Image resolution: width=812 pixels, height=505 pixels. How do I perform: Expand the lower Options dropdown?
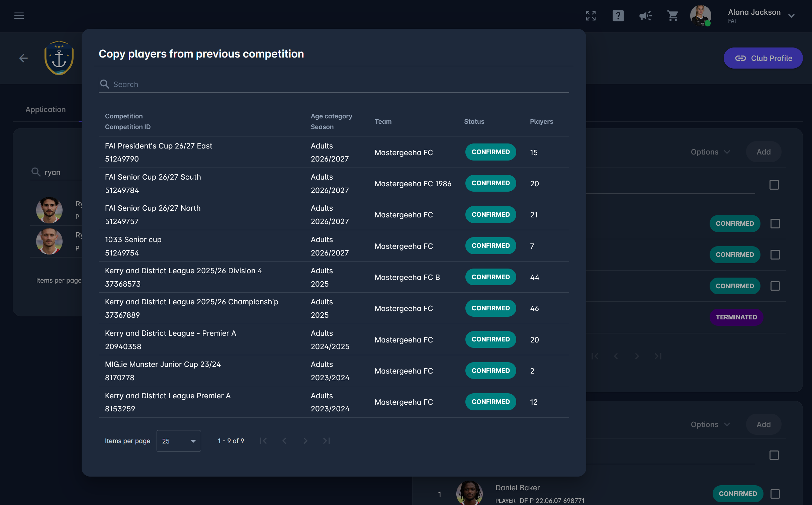(710, 424)
